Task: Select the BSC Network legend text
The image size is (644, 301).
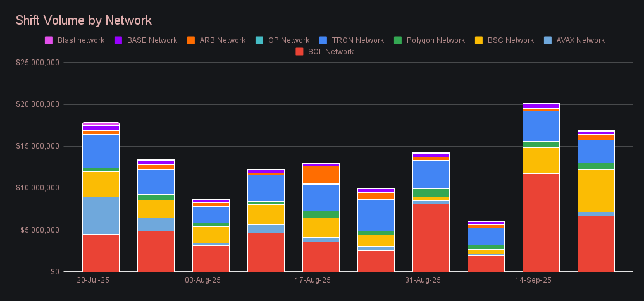Action: coord(511,40)
